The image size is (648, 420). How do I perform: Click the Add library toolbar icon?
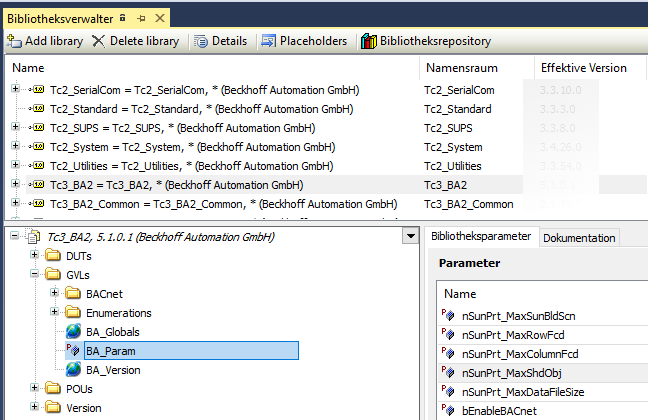pos(14,41)
